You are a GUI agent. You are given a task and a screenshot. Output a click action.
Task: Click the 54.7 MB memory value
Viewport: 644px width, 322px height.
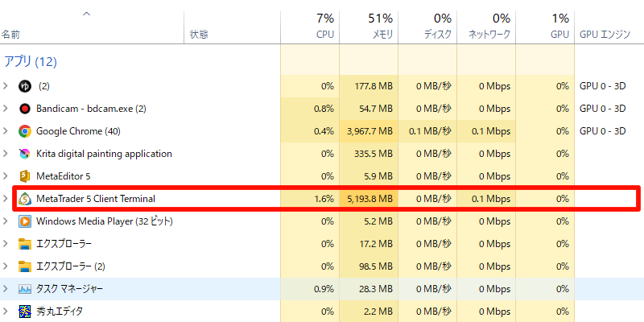[375, 109]
